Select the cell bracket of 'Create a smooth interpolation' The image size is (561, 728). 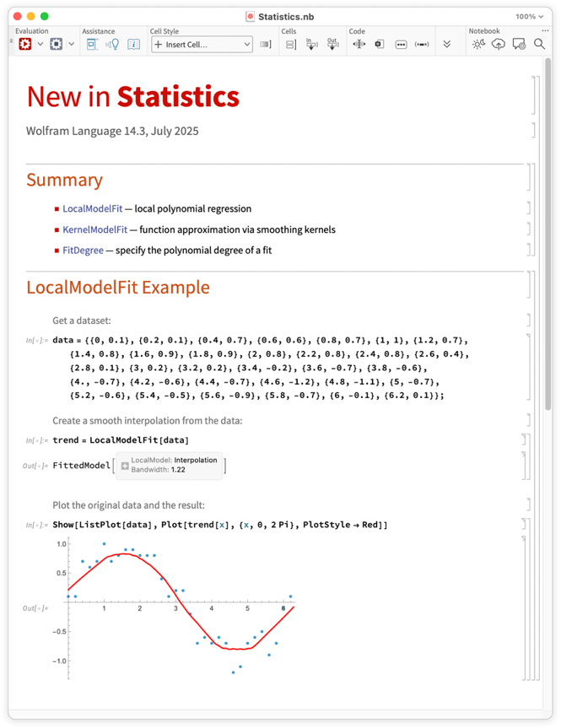[528, 420]
